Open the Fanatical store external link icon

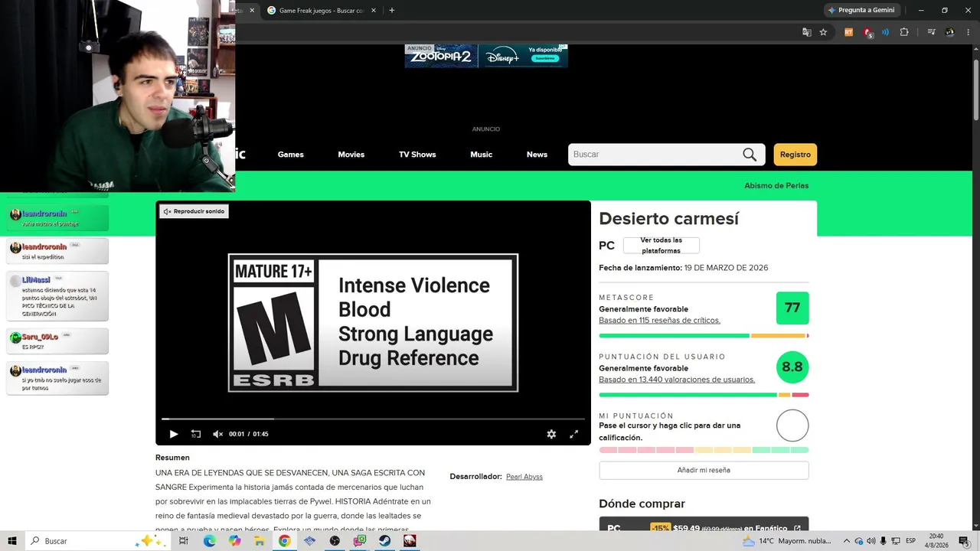pos(797,528)
